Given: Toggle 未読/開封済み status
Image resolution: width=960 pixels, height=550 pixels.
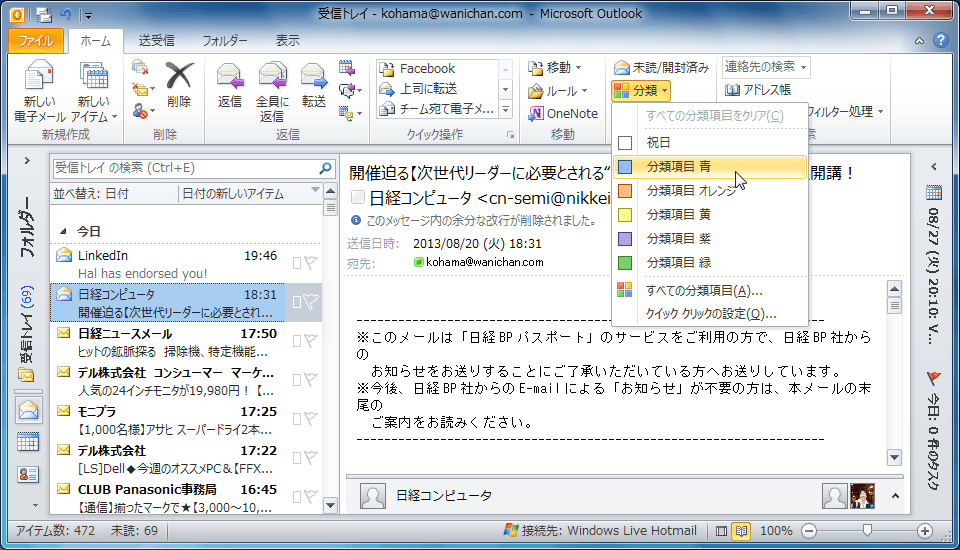Looking at the screenshot, I should [x=661, y=67].
